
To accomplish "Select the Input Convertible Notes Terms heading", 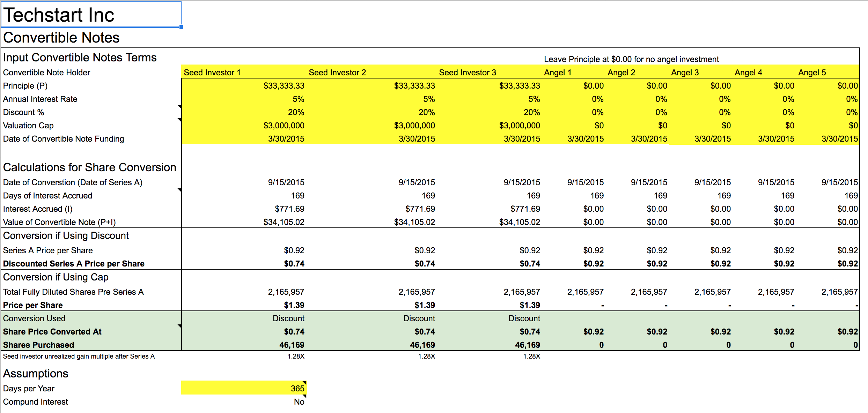I will pos(80,58).
